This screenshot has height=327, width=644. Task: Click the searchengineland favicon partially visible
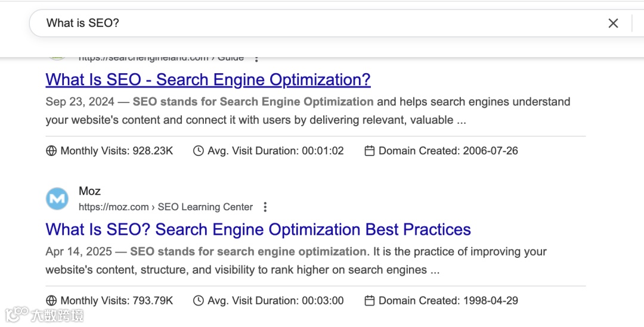pyautogui.click(x=57, y=58)
